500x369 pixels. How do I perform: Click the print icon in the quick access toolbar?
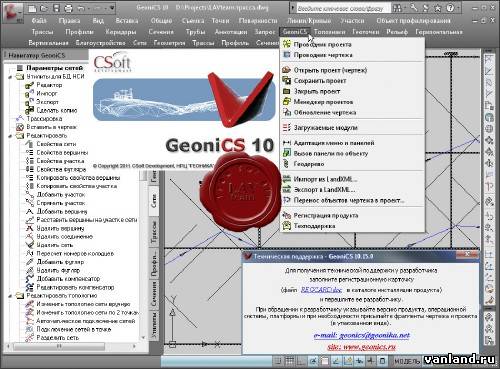pyautogui.click(x=68, y=8)
